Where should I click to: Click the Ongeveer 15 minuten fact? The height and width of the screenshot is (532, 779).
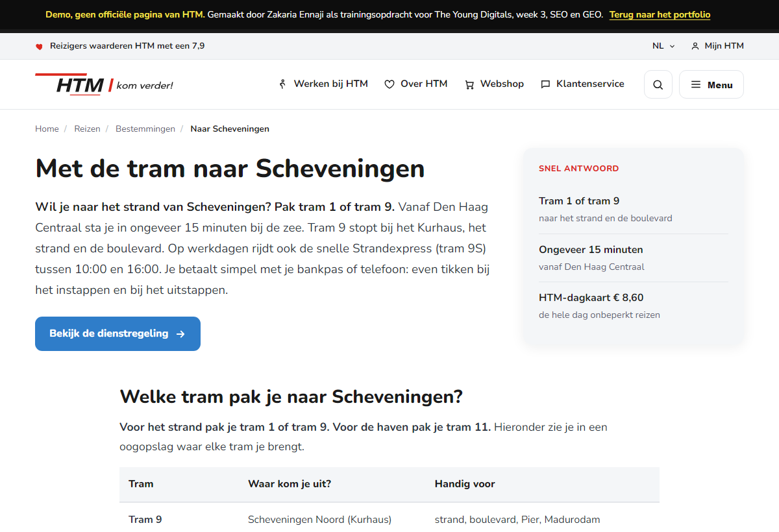(591, 250)
